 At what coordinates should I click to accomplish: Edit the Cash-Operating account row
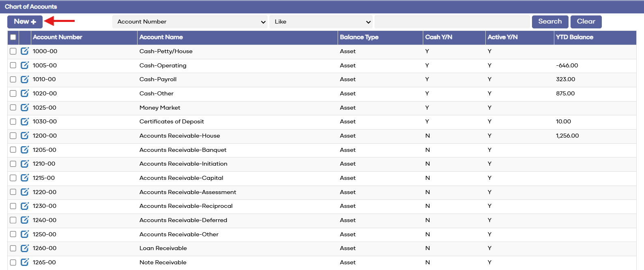click(x=25, y=65)
